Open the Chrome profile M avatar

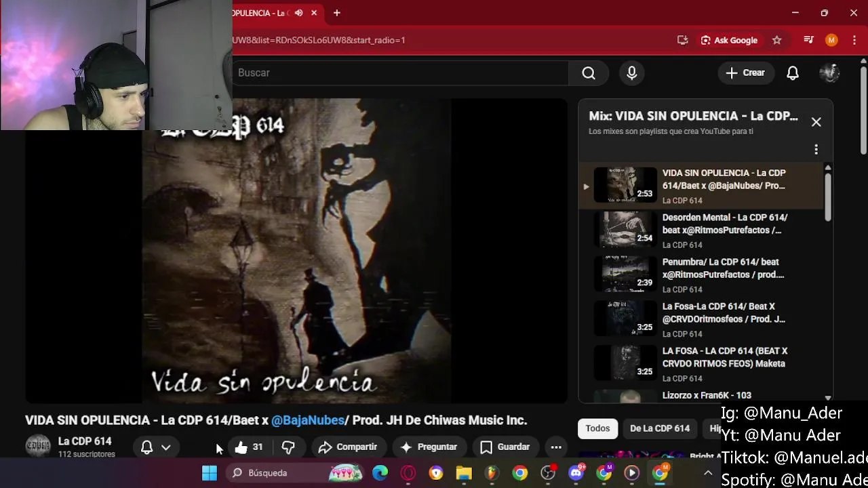coord(831,40)
